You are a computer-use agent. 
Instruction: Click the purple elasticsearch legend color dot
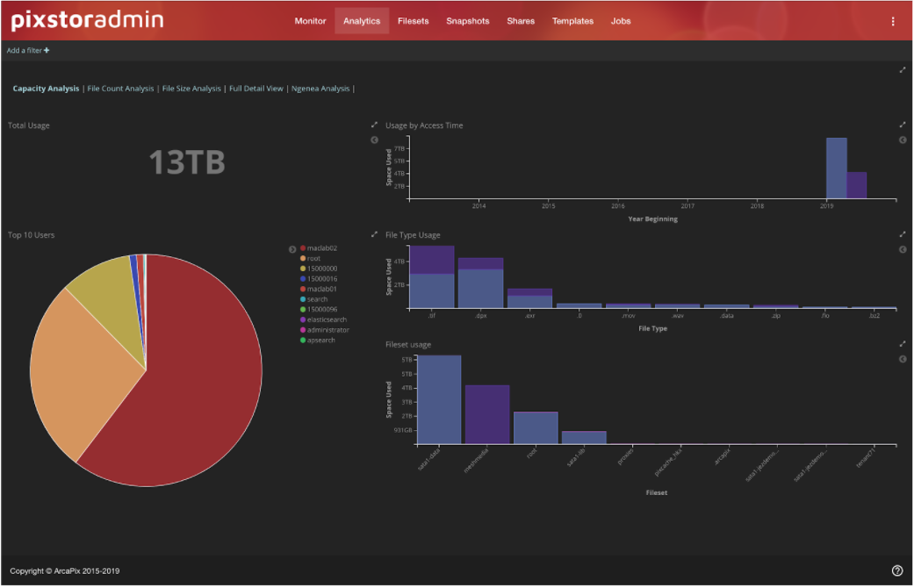point(303,319)
